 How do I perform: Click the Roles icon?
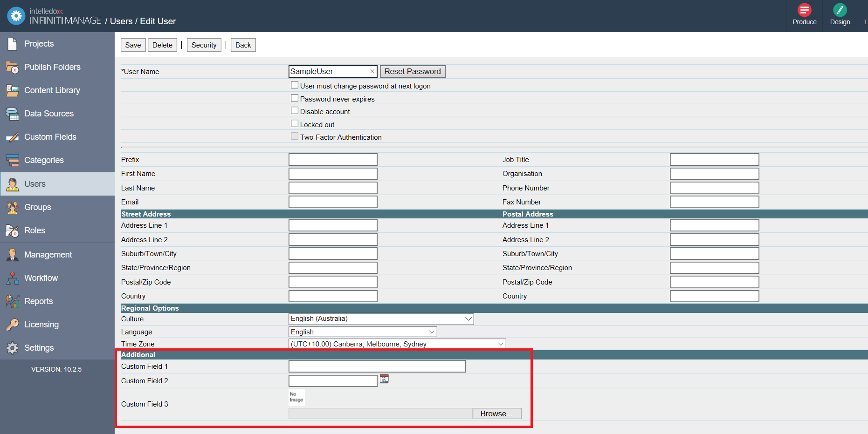pos(13,231)
